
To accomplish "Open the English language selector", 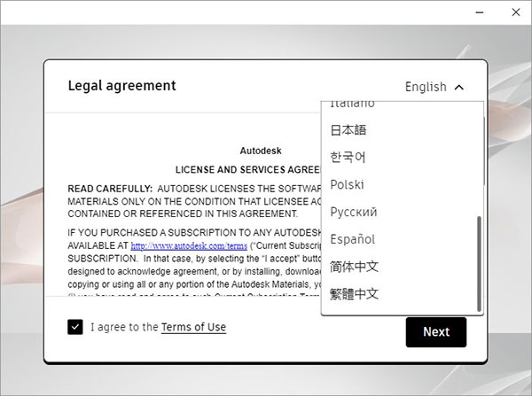I will 426,87.
